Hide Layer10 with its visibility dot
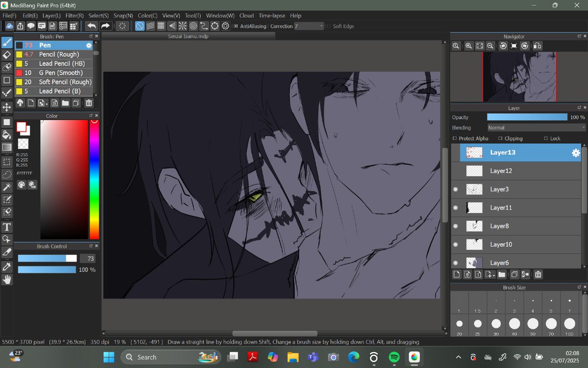The height and width of the screenshot is (368, 588). tap(456, 245)
